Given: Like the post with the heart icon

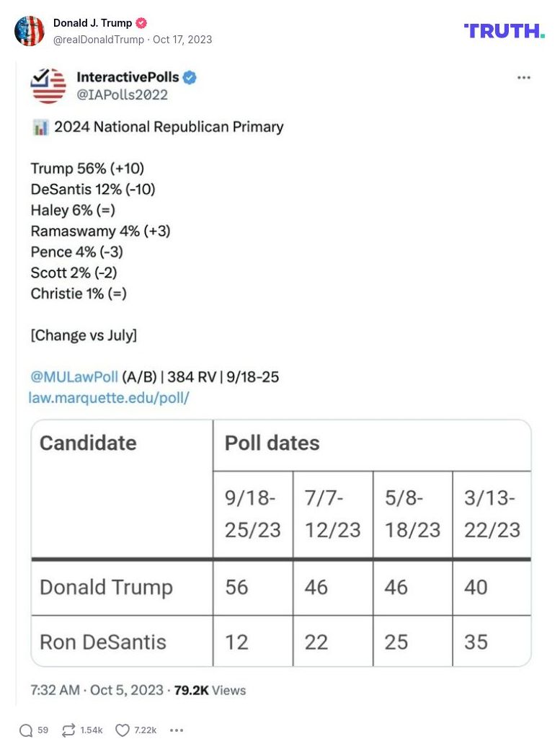Looking at the screenshot, I should [121, 730].
